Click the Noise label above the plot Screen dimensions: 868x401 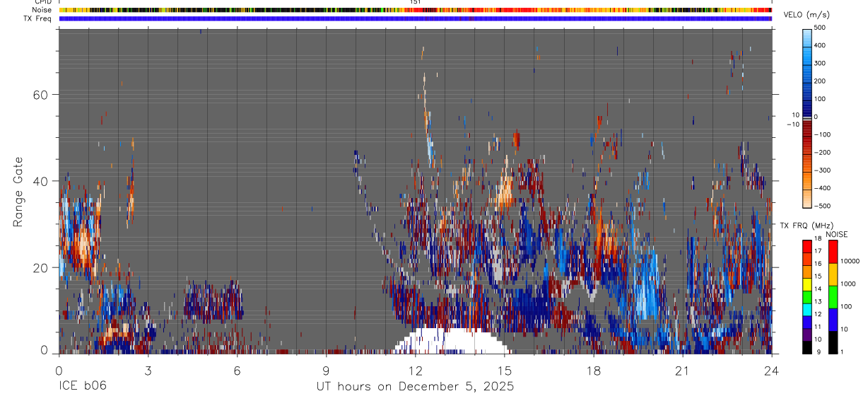click(42, 10)
